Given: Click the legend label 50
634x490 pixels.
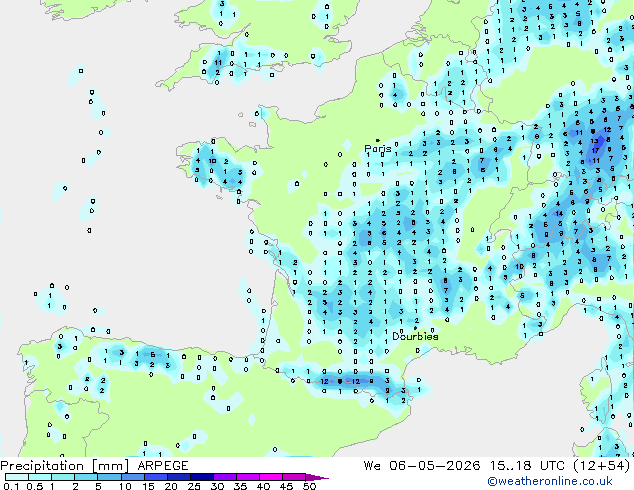Looking at the screenshot, I should pos(309,486).
